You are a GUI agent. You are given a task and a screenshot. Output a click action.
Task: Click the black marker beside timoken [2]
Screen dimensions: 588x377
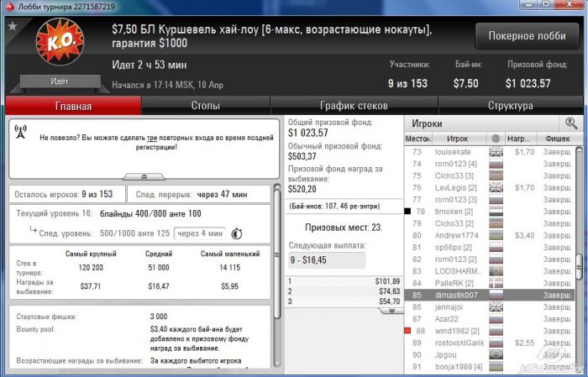point(407,212)
